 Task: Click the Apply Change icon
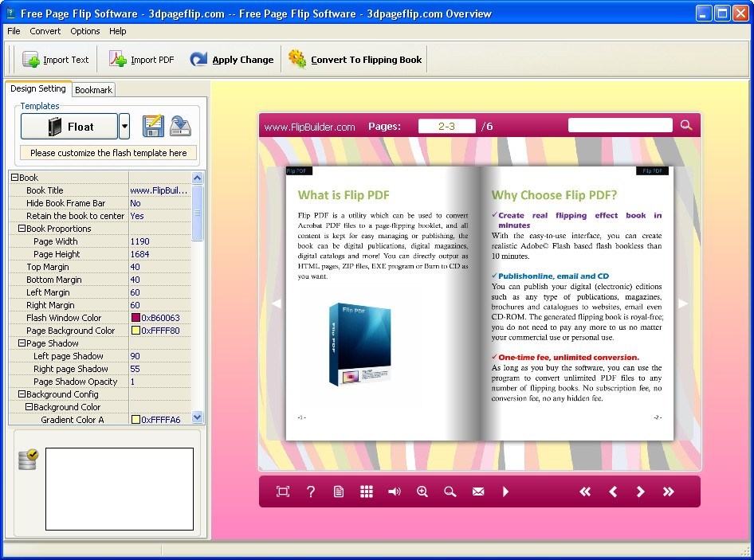pos(197,59)
